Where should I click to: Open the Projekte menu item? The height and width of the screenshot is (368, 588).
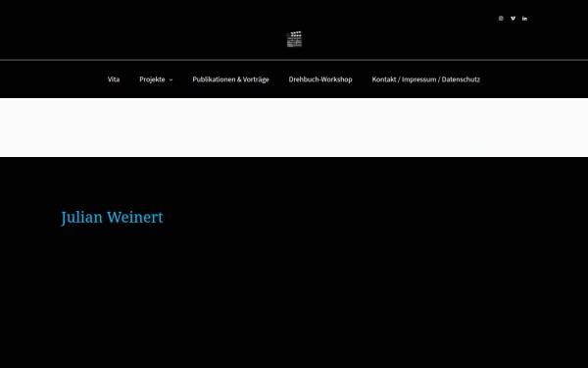[152, 79]
